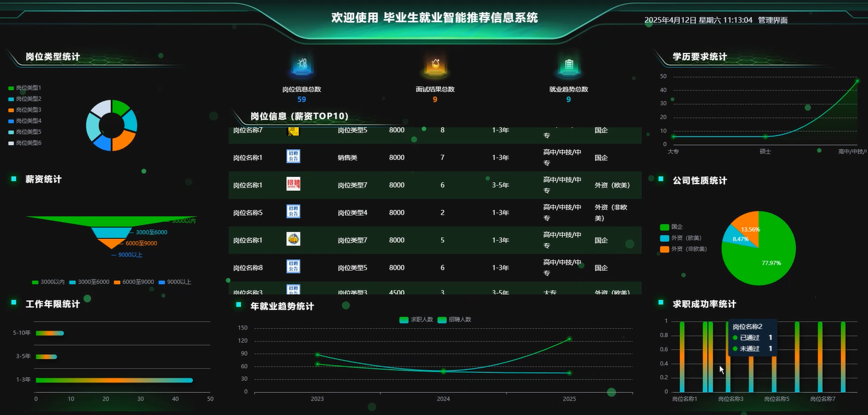Image resolution: width=868 pixels, height=415 pixels.
Task: Click the 销售类 cell in the table
Action: [347, 158]
